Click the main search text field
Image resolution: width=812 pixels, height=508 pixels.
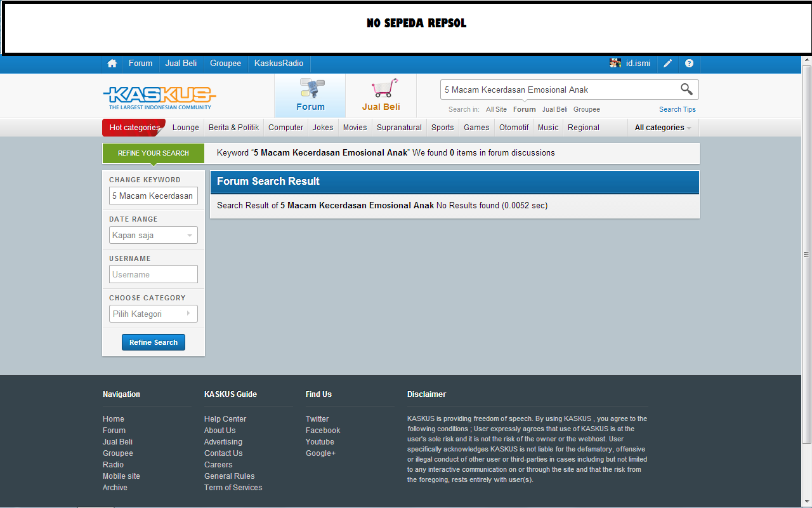click(x=560, y=90)
